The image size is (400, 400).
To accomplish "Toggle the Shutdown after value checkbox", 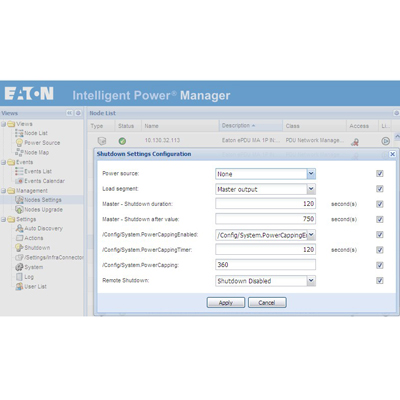I will (380, 219).
